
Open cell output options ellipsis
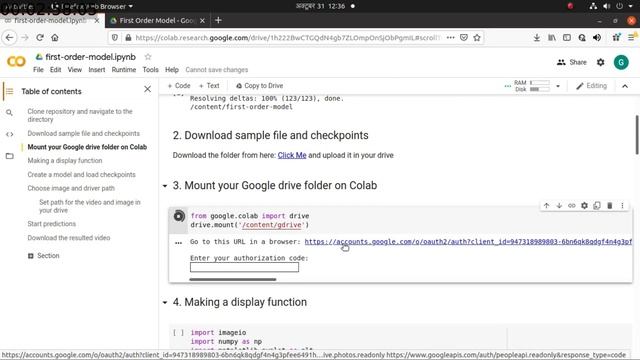click(178, 242)
